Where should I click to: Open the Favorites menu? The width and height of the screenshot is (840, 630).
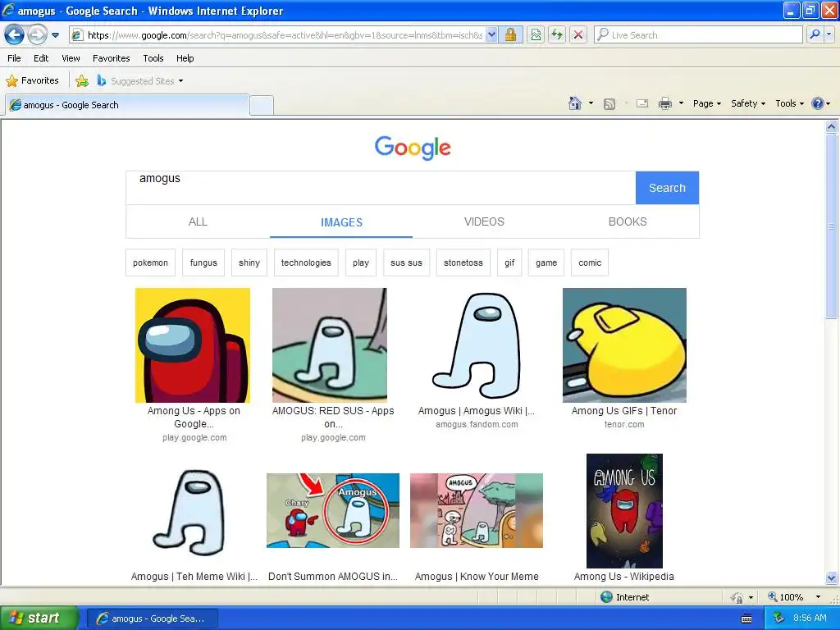pos(111,58)
